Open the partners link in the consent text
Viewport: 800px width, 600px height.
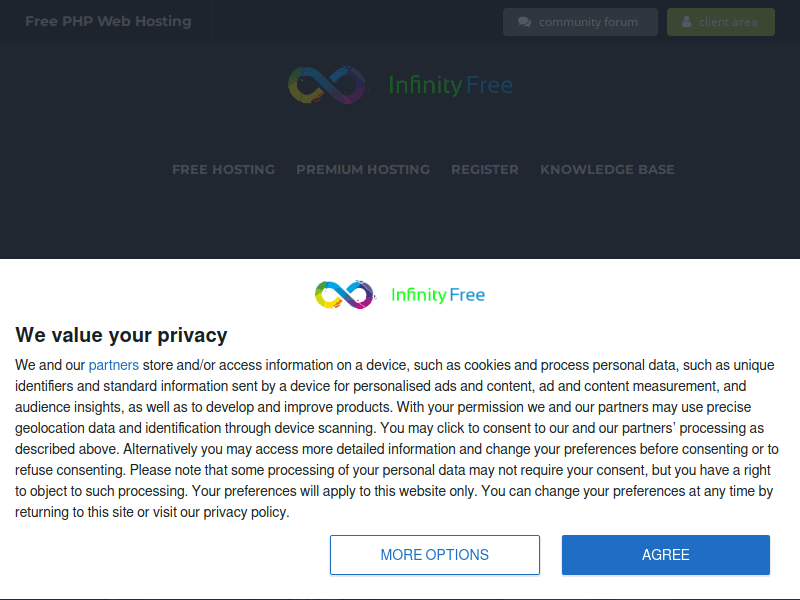113,365
